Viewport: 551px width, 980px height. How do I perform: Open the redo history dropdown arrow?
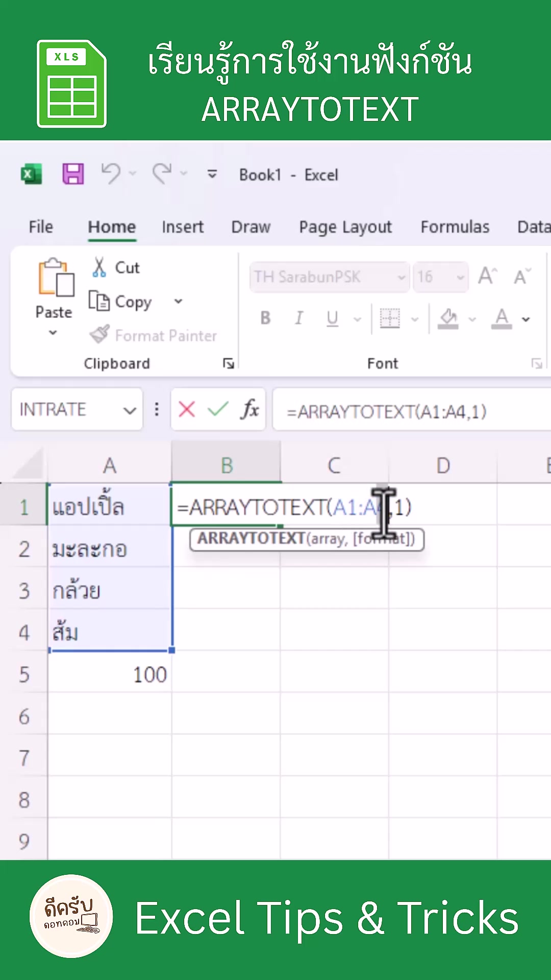(x=184, y=174)
